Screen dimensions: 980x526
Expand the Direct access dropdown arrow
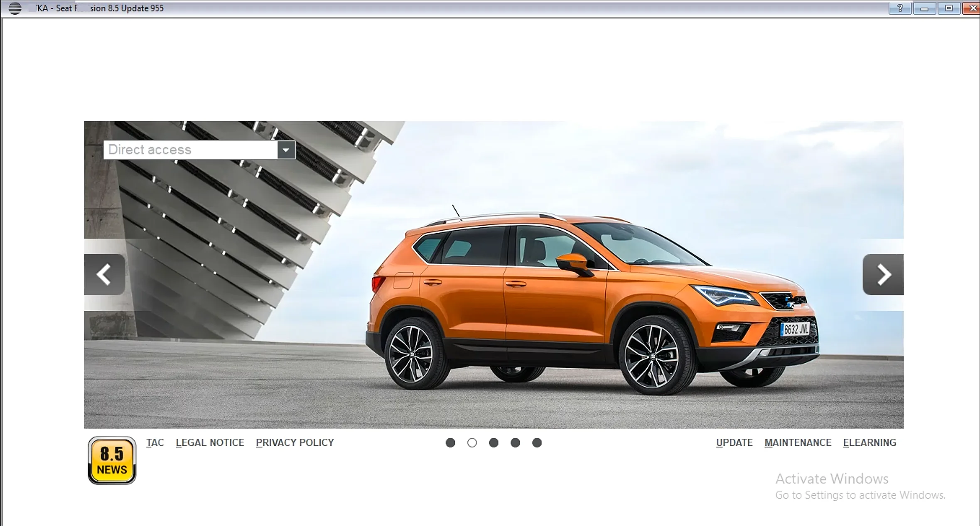286,150
